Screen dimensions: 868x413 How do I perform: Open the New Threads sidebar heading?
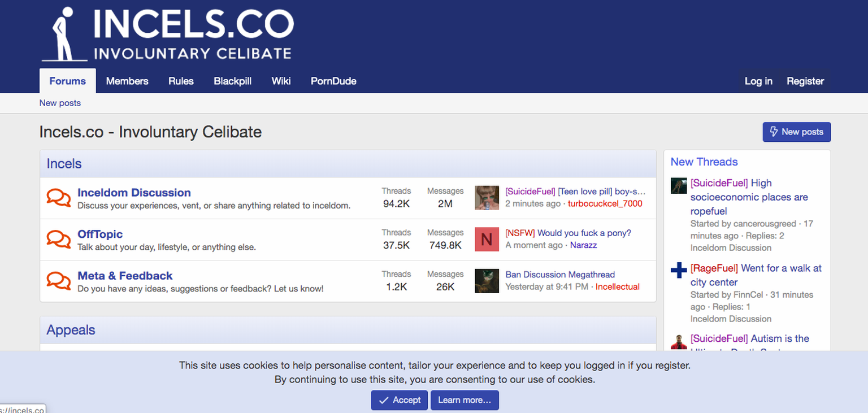(704, 162)
